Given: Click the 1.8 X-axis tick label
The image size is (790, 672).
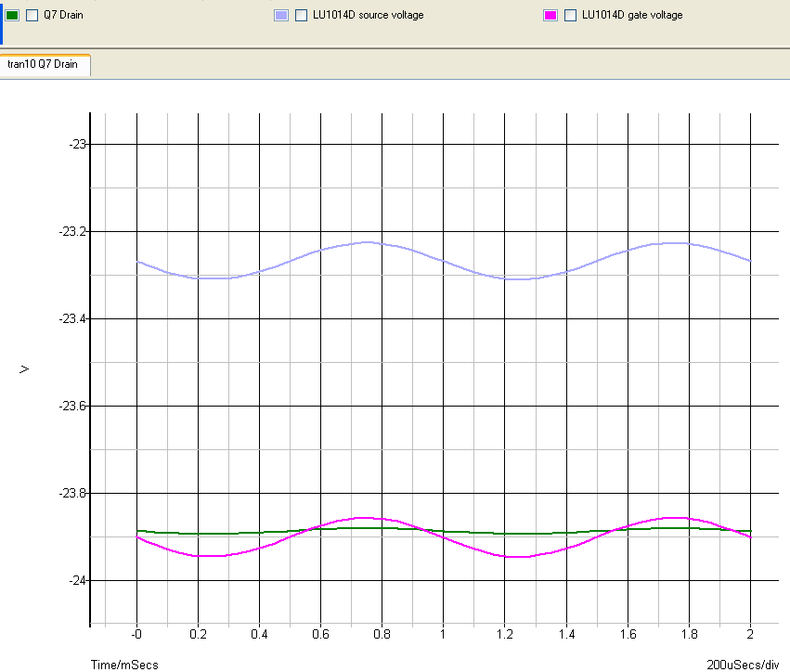Looking at the screenshot, I should click(689, 634).
